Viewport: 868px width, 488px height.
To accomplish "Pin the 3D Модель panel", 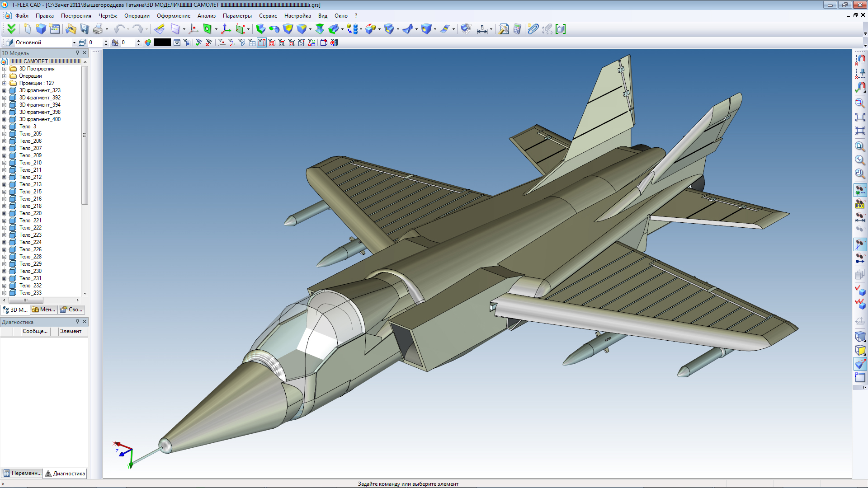I will click(x=77, y=53).
